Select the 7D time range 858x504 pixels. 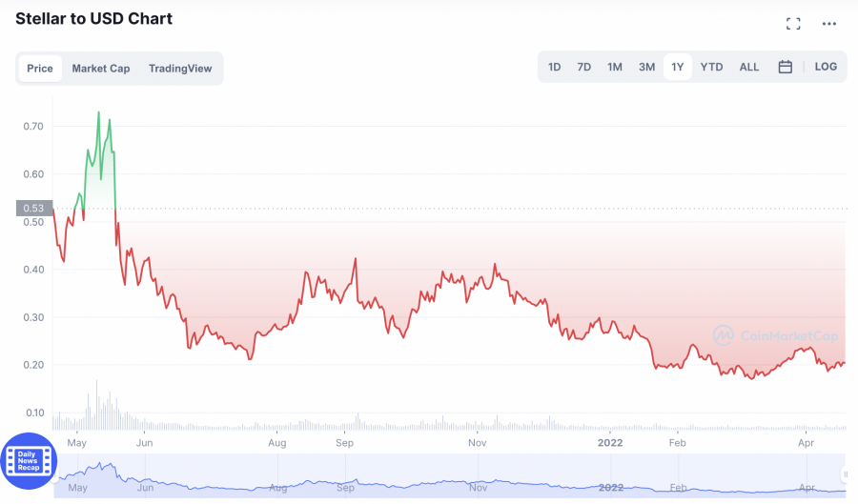(583, 67)
